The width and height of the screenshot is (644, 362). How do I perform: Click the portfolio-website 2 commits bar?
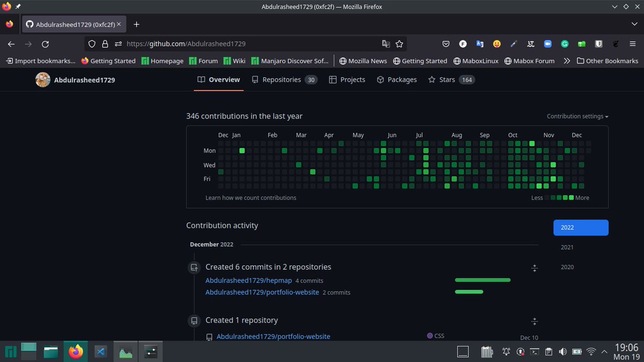point(469,292)
